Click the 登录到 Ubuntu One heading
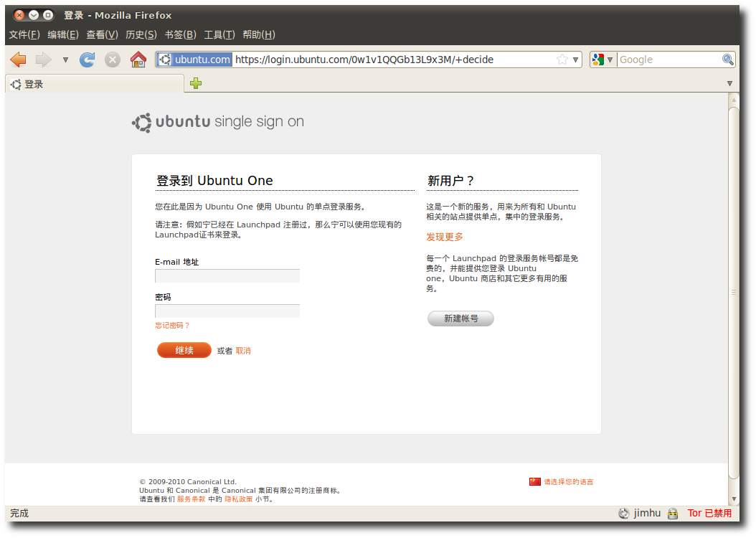The height and width of the screenshot is (538, 756). tap(214, 181)
